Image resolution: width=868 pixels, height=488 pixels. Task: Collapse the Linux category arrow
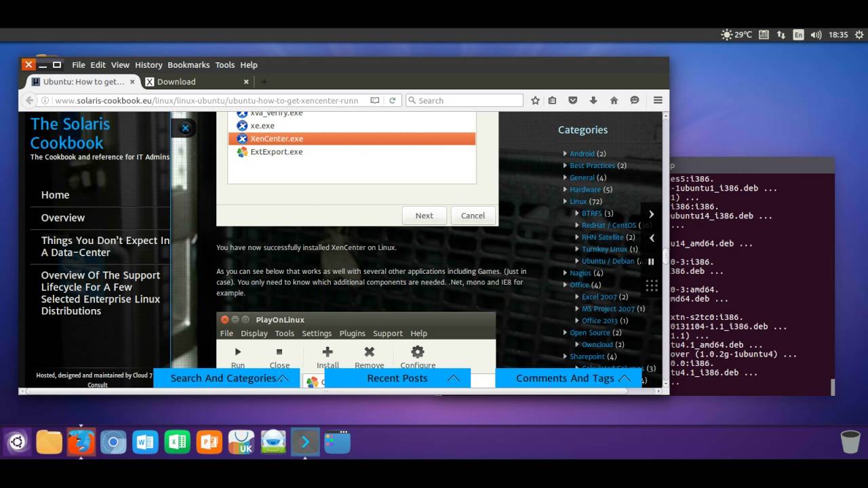565,201
